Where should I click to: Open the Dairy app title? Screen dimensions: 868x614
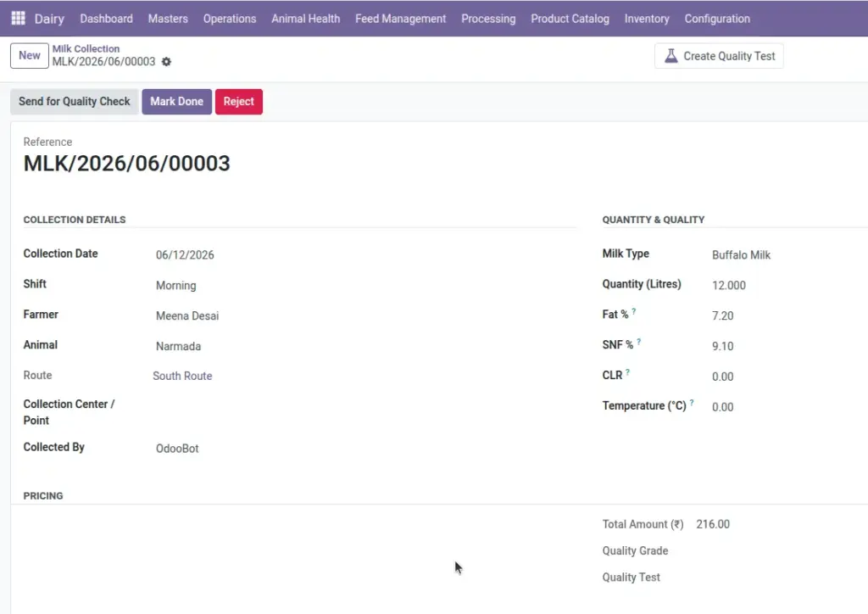coord(49,19)
